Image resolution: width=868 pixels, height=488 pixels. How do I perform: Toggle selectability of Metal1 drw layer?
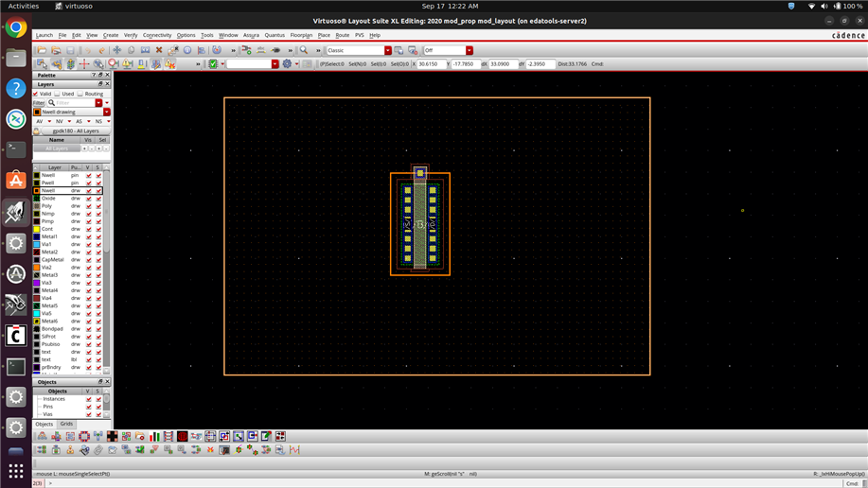coord(98,236)
